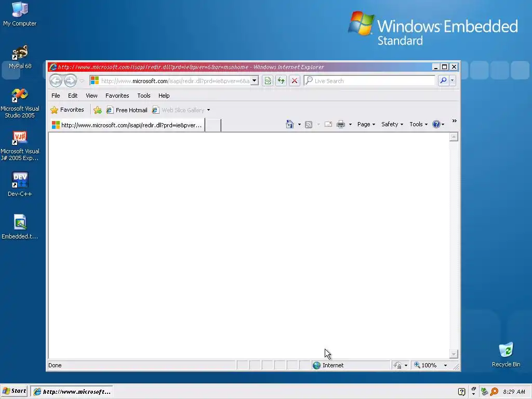Expand the command bar overflow chevron
This screenshot has width=532, height=399.
point(454,121)
